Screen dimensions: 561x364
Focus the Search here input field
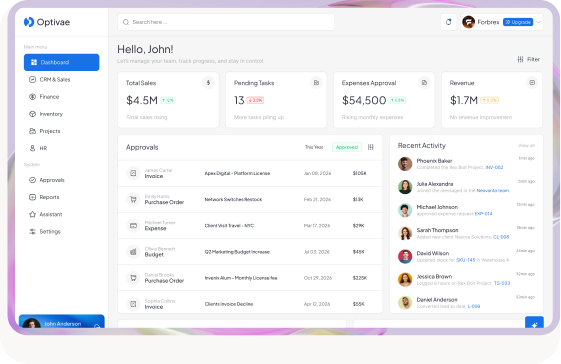226,22
